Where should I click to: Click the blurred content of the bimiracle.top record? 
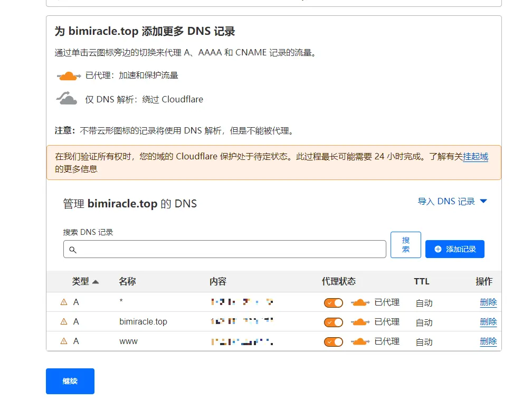click(x=242, y=321)
